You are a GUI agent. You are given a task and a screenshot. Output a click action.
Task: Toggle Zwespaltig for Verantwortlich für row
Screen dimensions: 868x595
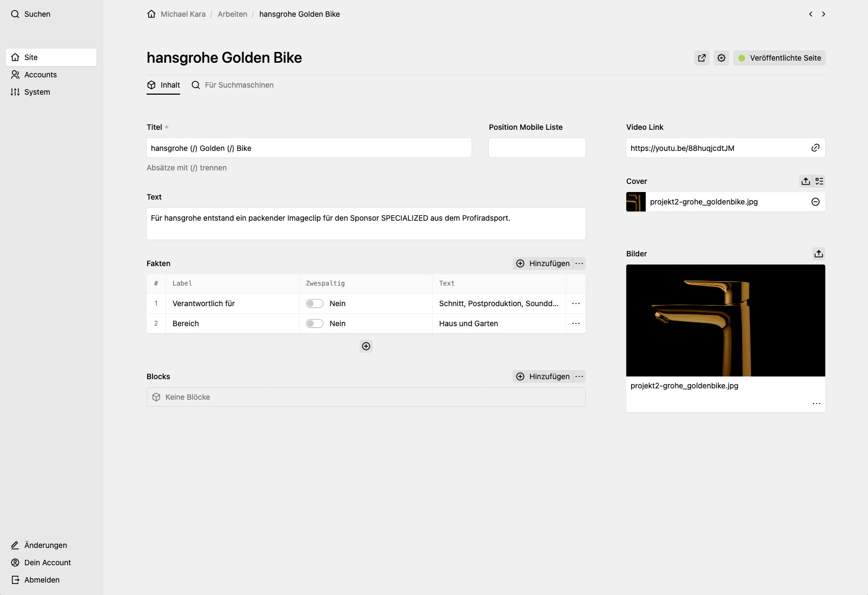pyautogui.click(x=315, y=303)
